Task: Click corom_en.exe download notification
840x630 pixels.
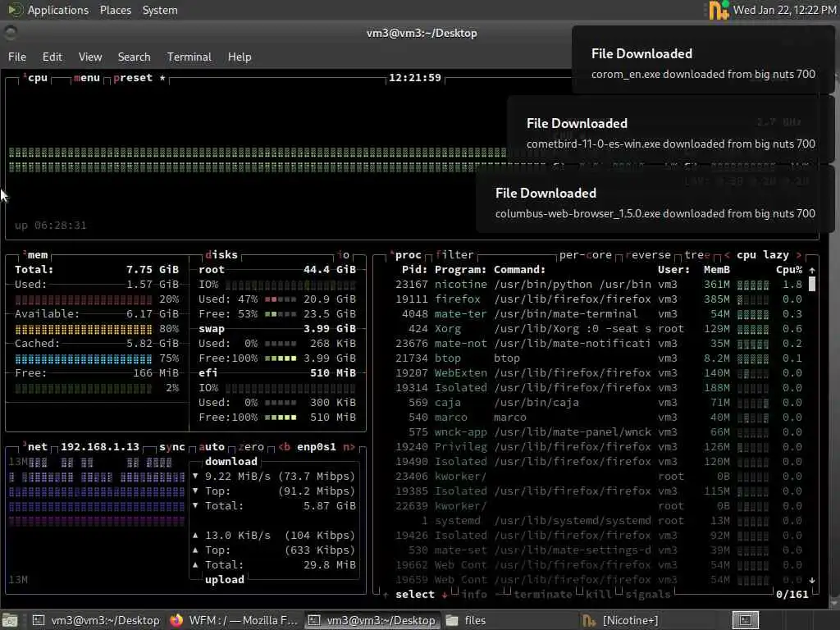Action: [x=703, y=60]
